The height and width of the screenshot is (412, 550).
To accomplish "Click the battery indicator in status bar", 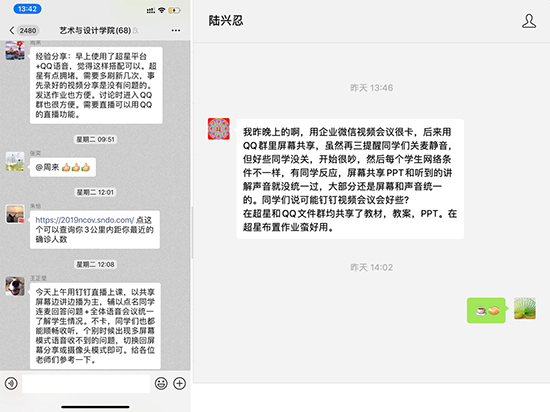I will point(174,10).
